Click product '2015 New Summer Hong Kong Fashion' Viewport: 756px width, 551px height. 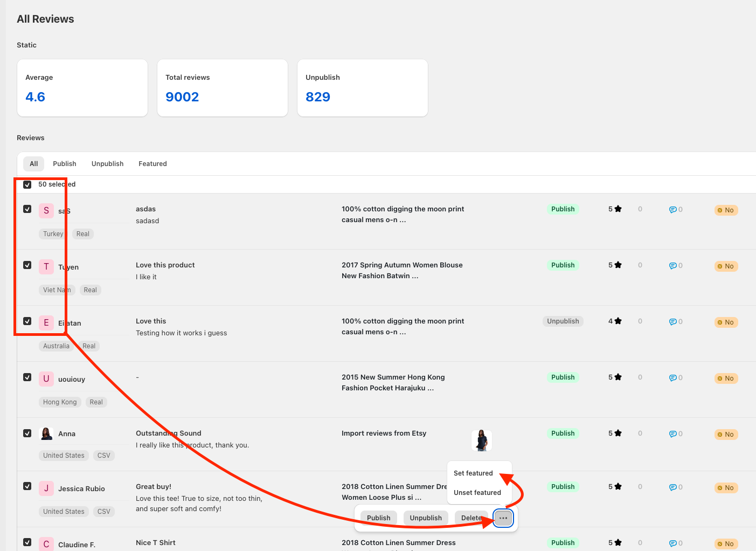tap(393, 383)
